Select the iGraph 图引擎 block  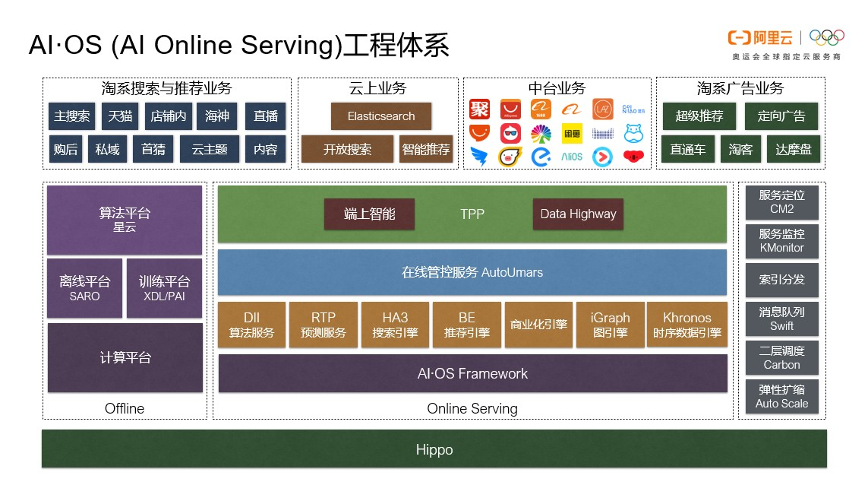click(x=610, y=325)
